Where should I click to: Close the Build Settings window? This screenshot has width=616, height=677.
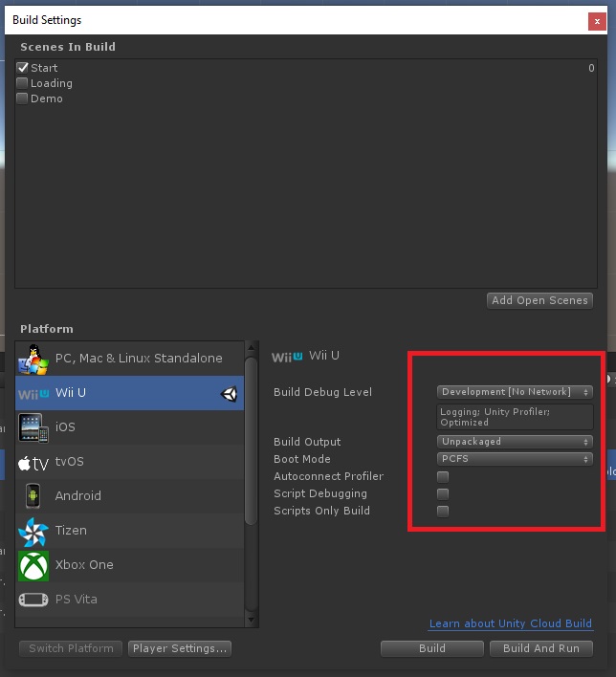(x=597, y=21)
